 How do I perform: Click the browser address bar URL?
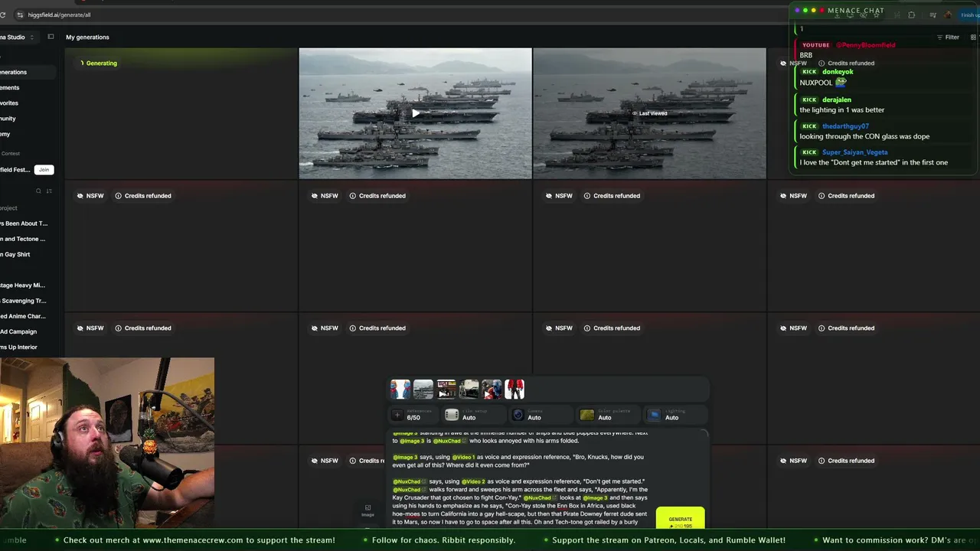pyautogui.click(x=59, y=15)
